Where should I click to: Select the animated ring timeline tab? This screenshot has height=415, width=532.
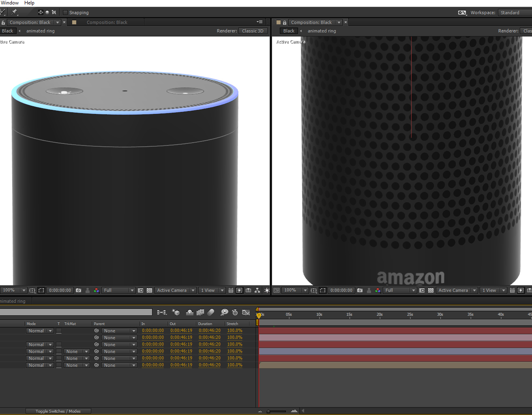13,301
